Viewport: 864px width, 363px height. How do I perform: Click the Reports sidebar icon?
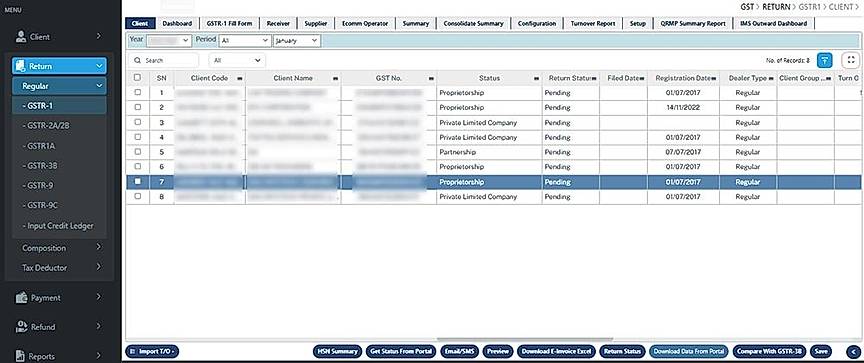[21, 356]
